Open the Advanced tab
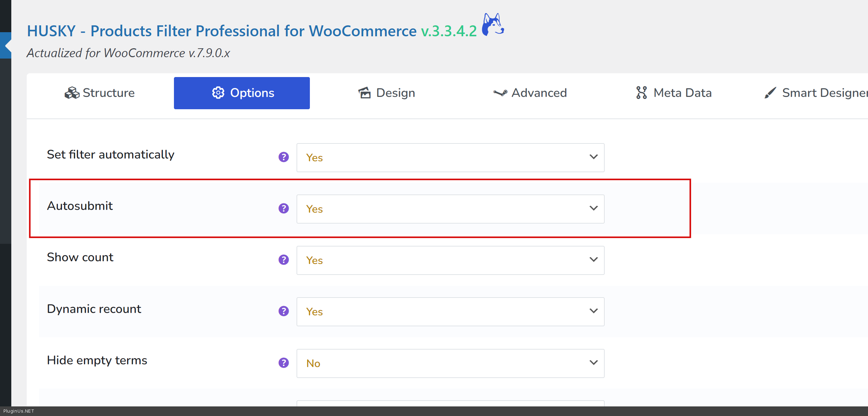The height and width of the screenshot is (416, 868). 530,93
